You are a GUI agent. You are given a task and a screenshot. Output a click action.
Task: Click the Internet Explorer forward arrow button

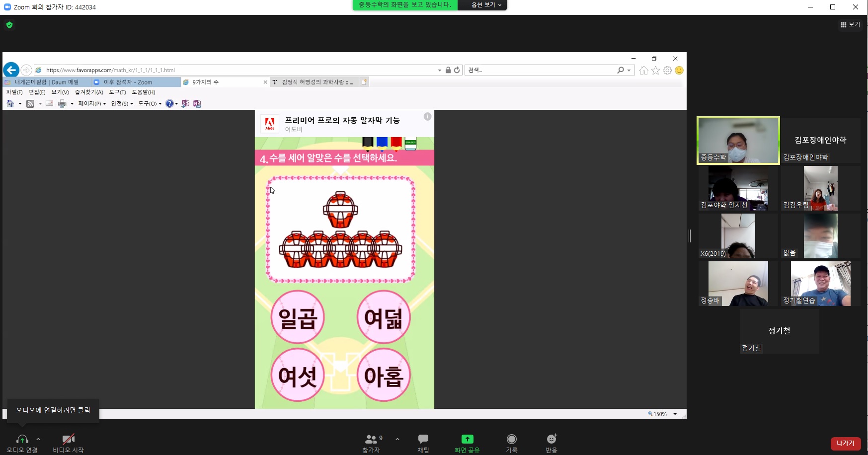26,70
